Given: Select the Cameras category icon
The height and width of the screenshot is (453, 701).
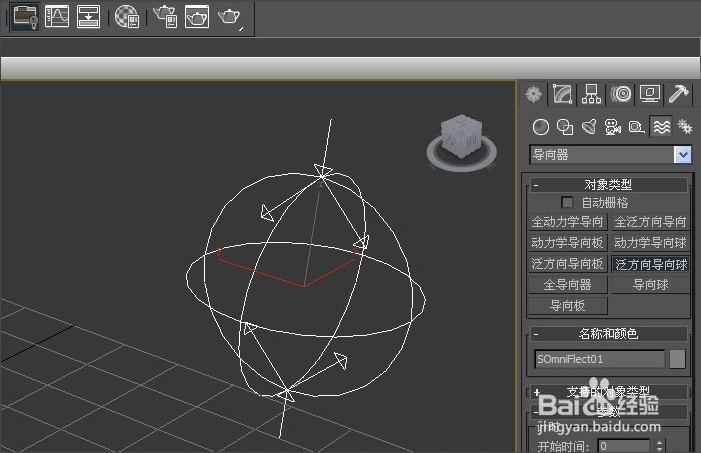Looking at the screenshot, I should tap(613, 127).
